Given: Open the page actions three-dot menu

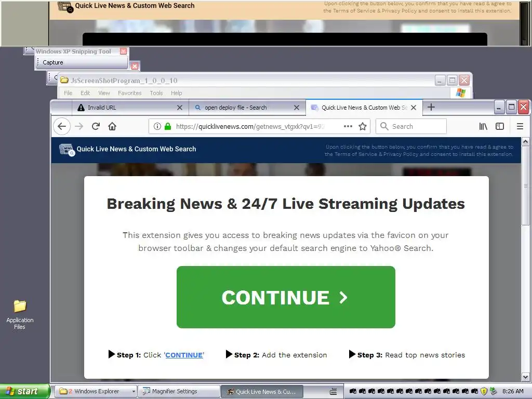Looking at the screenshot, I should [348, 126].
